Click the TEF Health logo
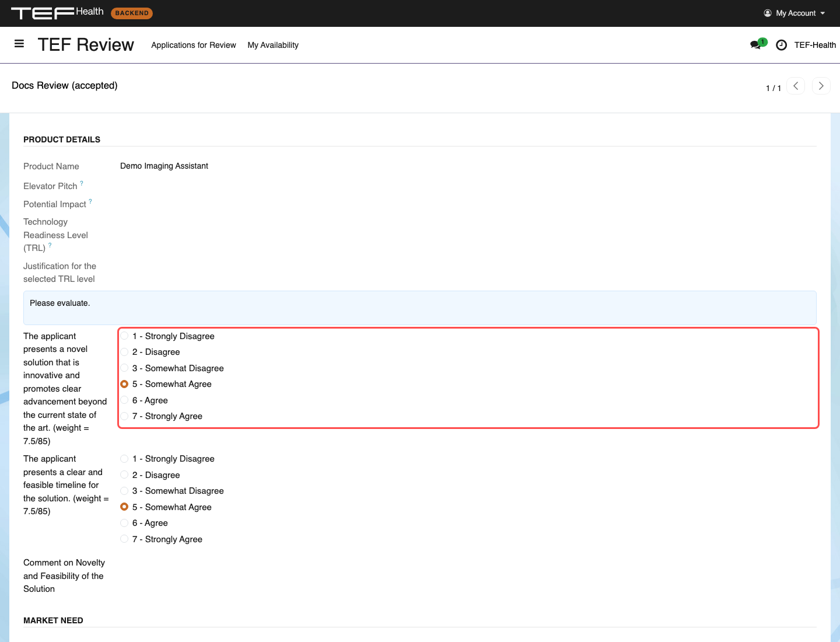Image resolution: width=840 pixels, height=642 pixels. (57, 13)
